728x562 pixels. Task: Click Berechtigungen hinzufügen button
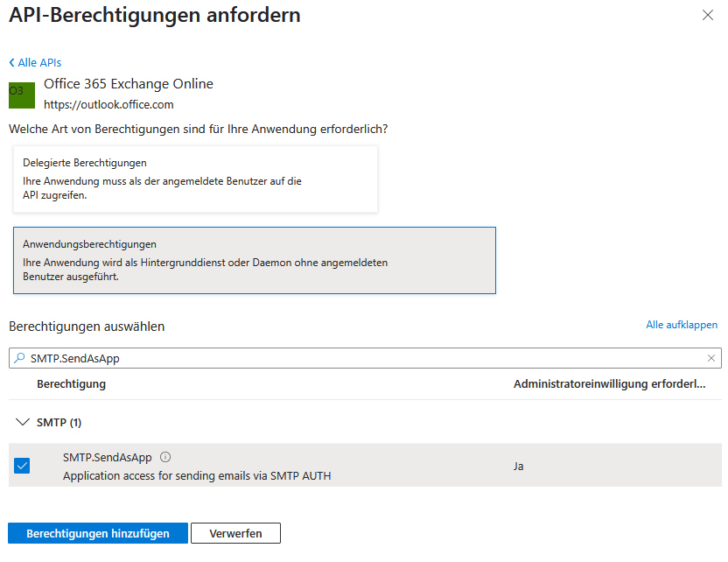click(98, 533)
